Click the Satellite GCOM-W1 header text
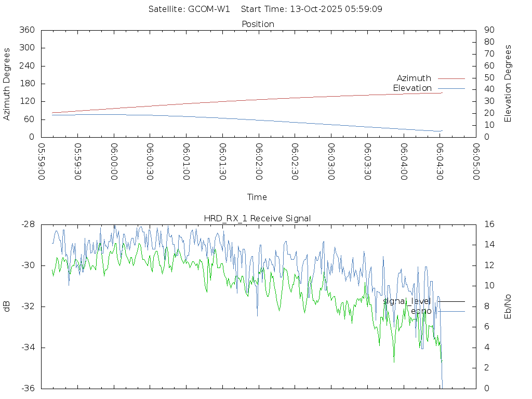532x399 pixels. [x=189, y=9]
